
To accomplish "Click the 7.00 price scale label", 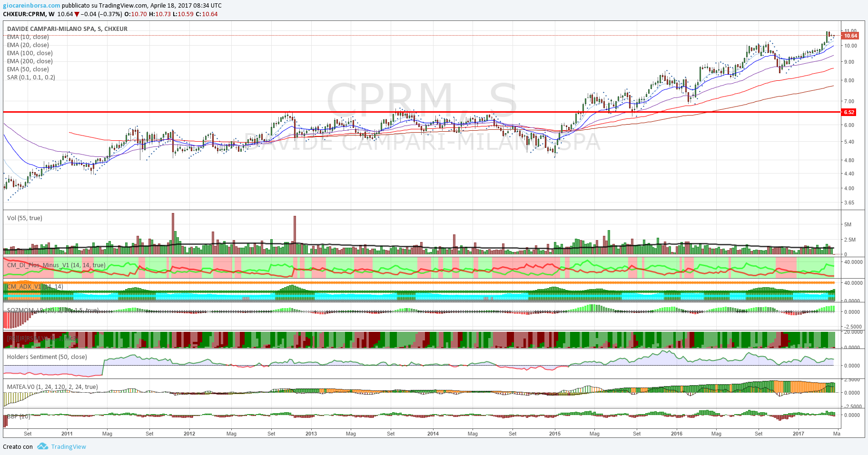I will coord(849,101).
